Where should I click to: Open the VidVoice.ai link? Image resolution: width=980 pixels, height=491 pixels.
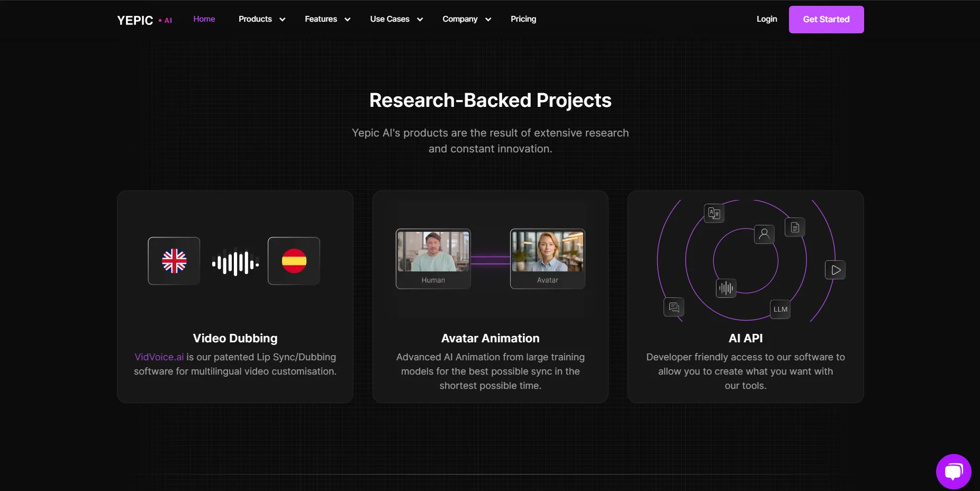point(158,357)
